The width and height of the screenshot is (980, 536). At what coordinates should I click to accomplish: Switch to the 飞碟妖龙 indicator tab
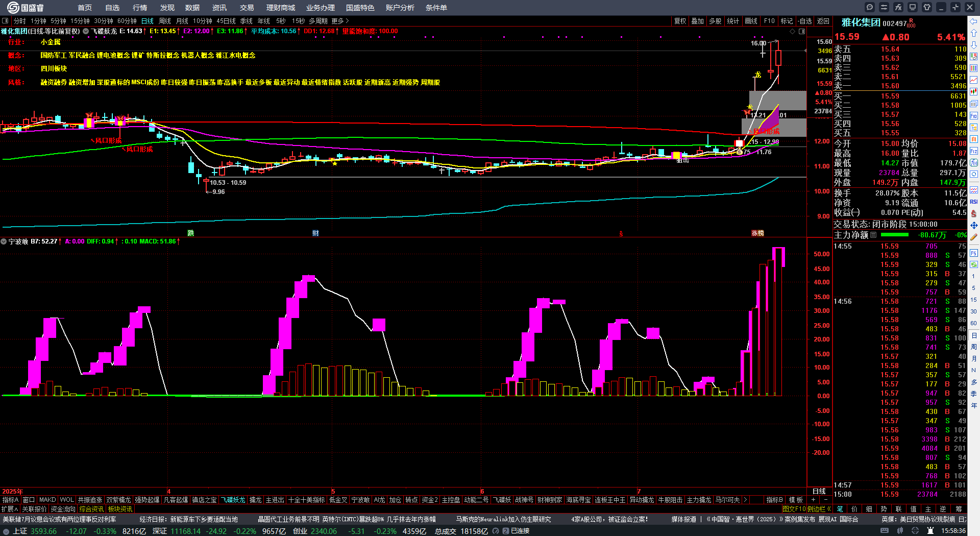pyautogui.click(x=233, y=500)
